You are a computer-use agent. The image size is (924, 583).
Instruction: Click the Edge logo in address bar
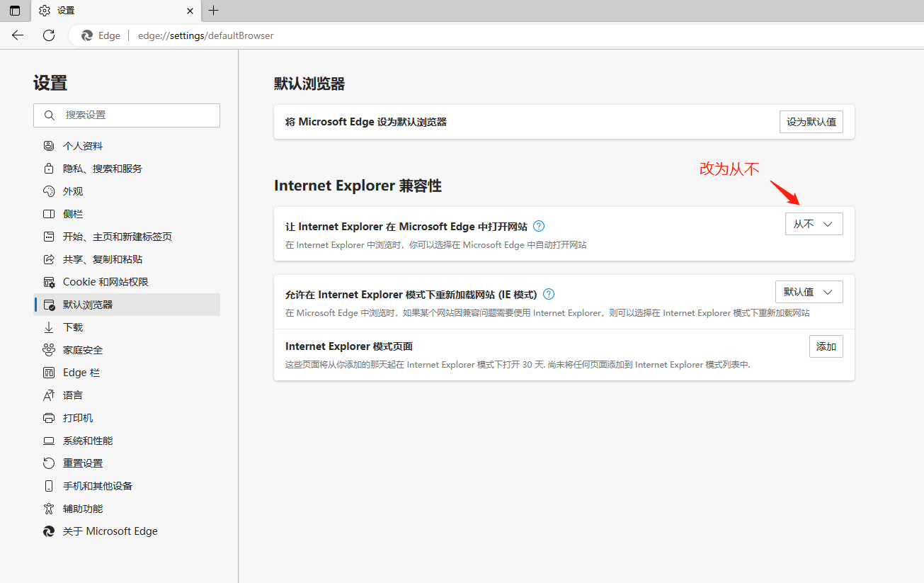pyautogui.click(x=87, y=35)
